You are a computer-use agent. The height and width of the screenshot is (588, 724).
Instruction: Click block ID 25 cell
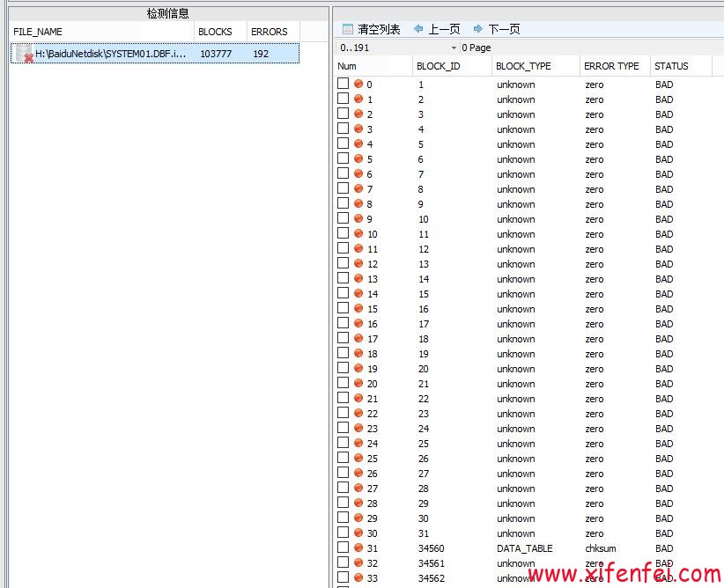(x=424, y=444)
